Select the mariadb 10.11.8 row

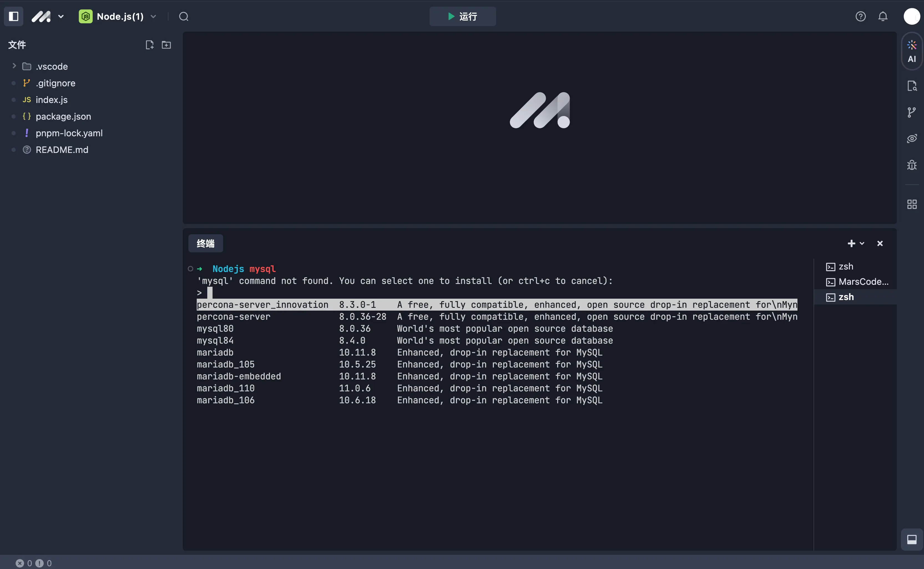(x=400, y=353)
